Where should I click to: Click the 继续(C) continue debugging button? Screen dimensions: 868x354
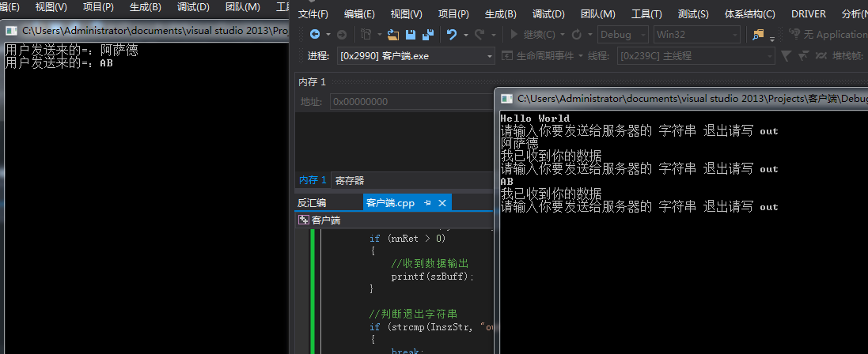coord(532,34)
